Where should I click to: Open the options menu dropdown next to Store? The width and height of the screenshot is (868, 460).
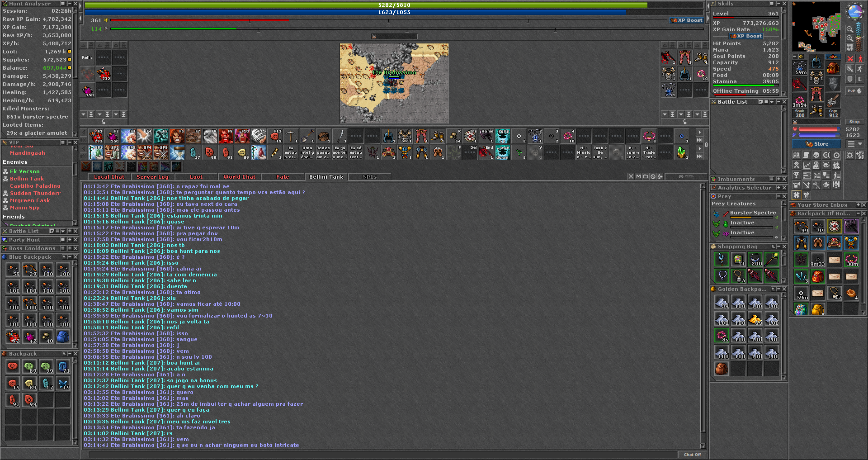[855, 144]
